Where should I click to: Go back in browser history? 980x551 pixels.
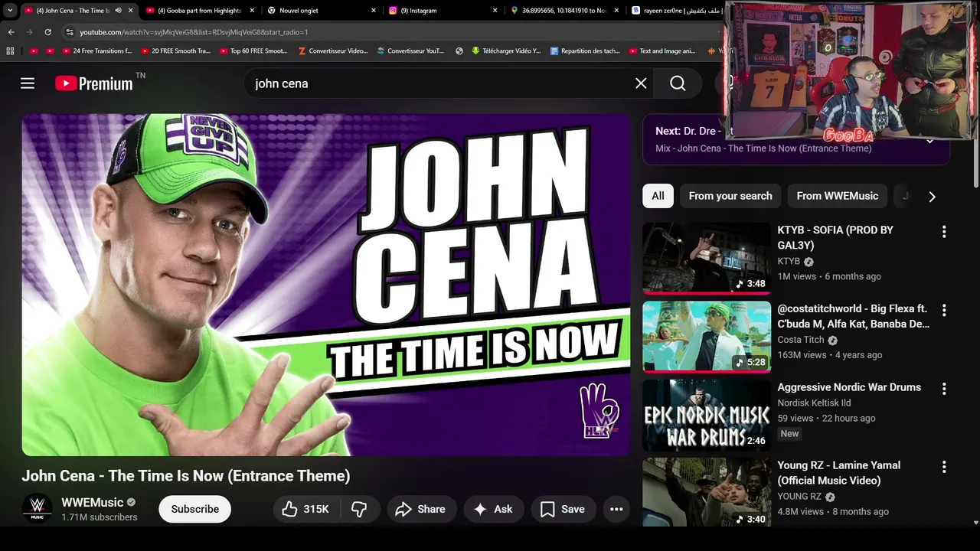pos(11,32)
